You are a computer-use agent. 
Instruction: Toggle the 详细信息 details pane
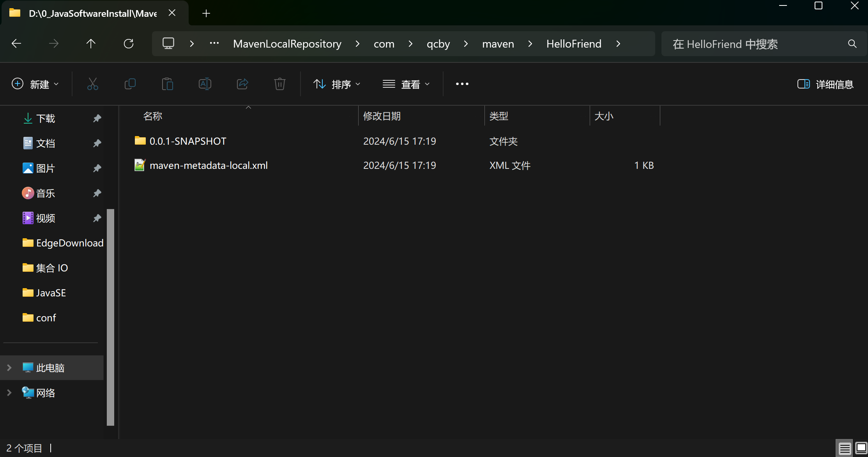click(826, 84)
